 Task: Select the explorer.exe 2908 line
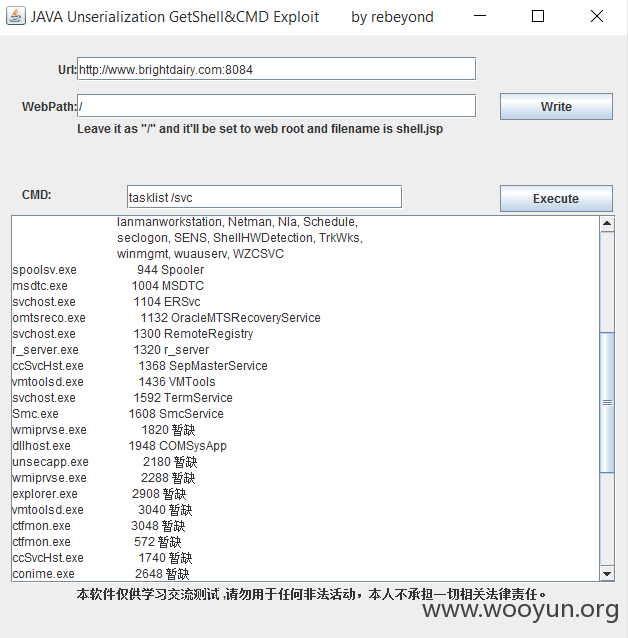(x=99, y=494)
